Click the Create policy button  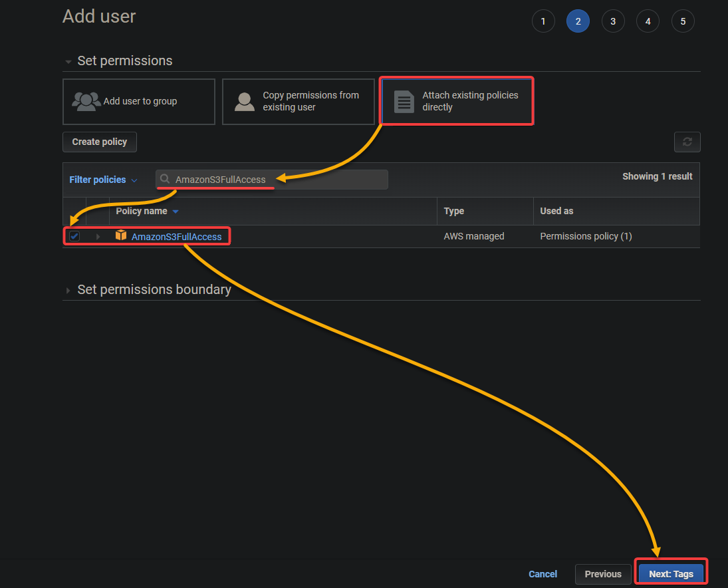pos(99,142)
